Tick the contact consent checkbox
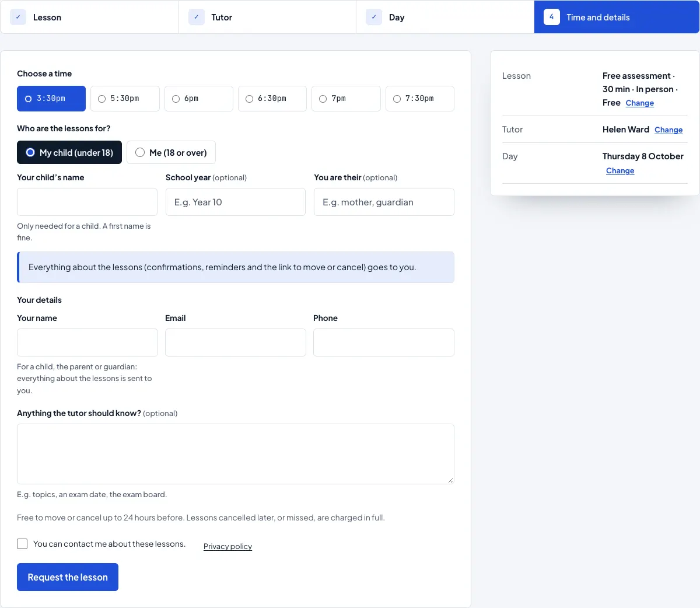Image resolution: width=700 pixels, height=608 pixels. tap(22, 544)
